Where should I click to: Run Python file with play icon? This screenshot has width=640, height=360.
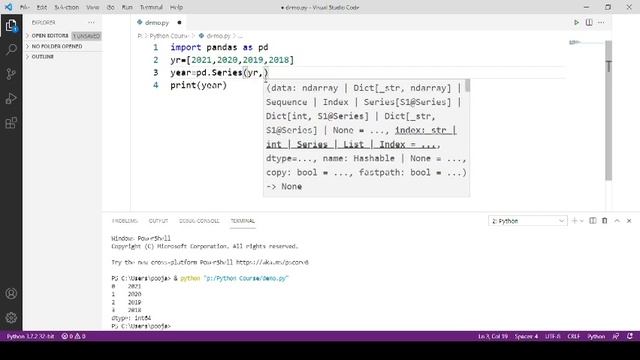[x=576, y=22]
